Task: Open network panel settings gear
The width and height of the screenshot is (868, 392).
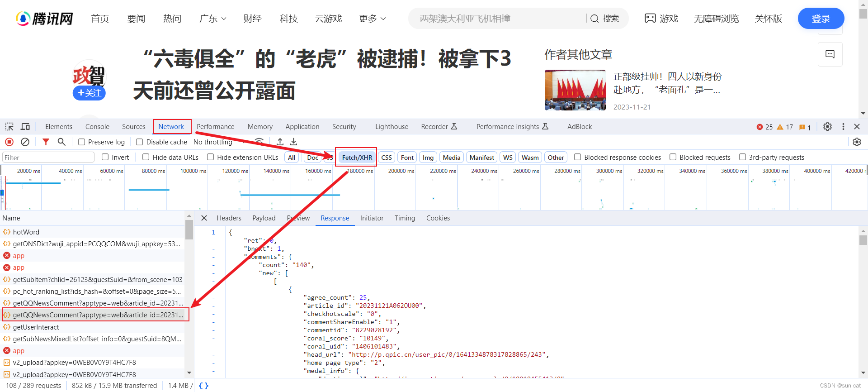Action: click(857, 142)
